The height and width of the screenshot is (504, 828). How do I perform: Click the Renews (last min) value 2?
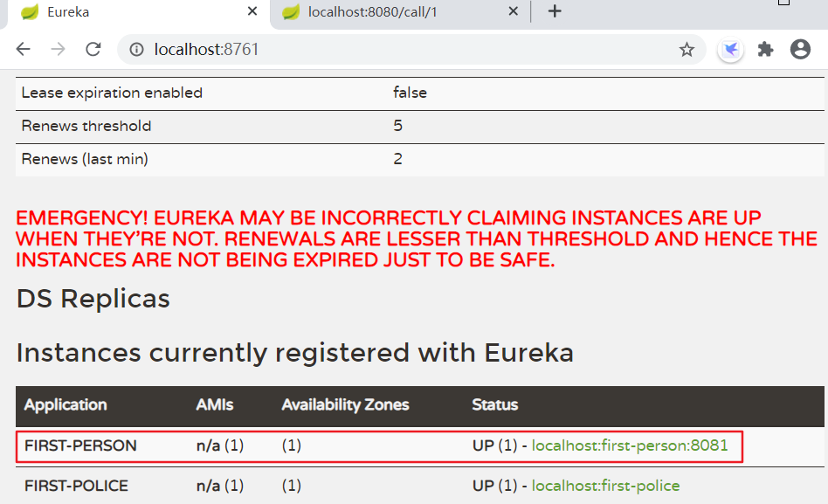397,159
